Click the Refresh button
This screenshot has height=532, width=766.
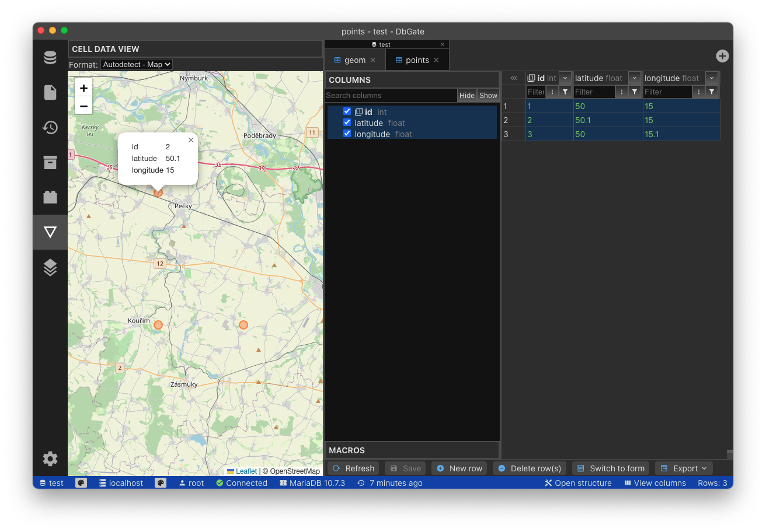353,468
